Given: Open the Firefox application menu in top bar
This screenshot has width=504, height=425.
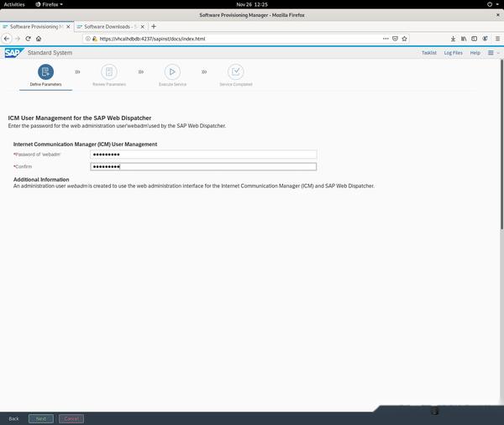Looking at the screenshot, I should [x=49, y=4].
